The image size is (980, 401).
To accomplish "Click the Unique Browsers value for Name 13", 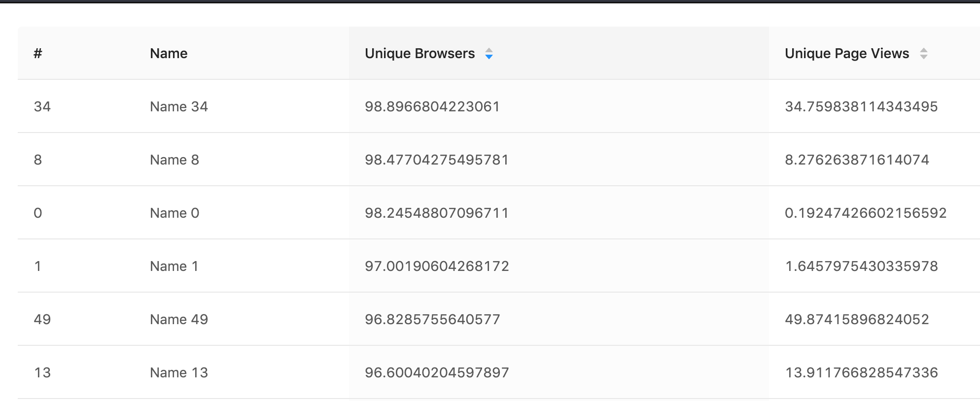I will [x=437, y=372].
